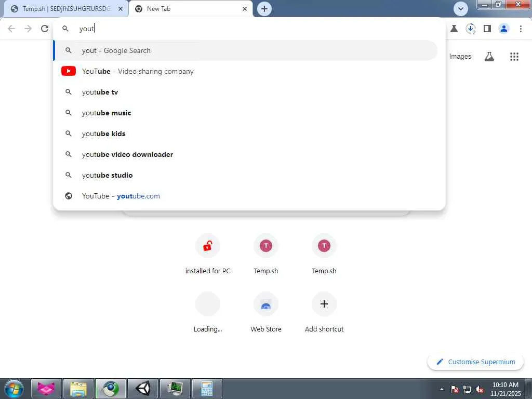The width and height of the screenshot is (532, 399).
Task: Open the Windows Start menu
Action: pyautogui.click(x=14, y=389)
